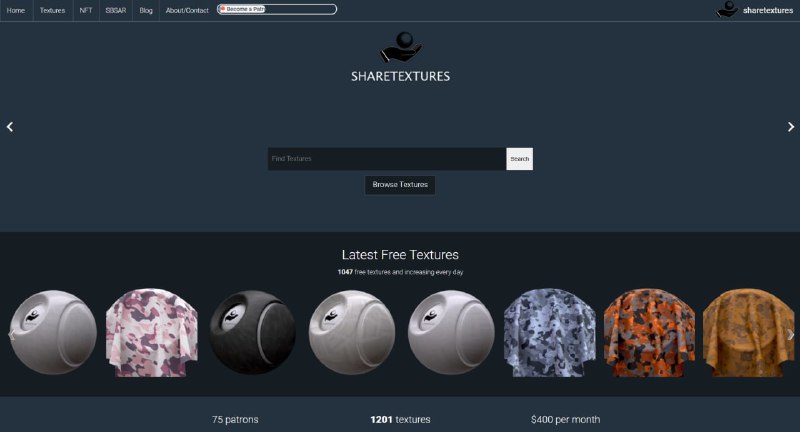Open the About/Contact page

point(187,10)
